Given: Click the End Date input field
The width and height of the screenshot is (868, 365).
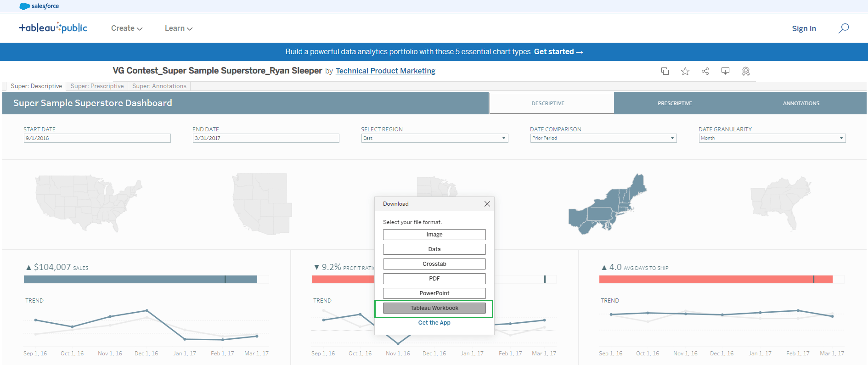Looking at the screenshot, I should pyautogui.click(x=266, y=138).
